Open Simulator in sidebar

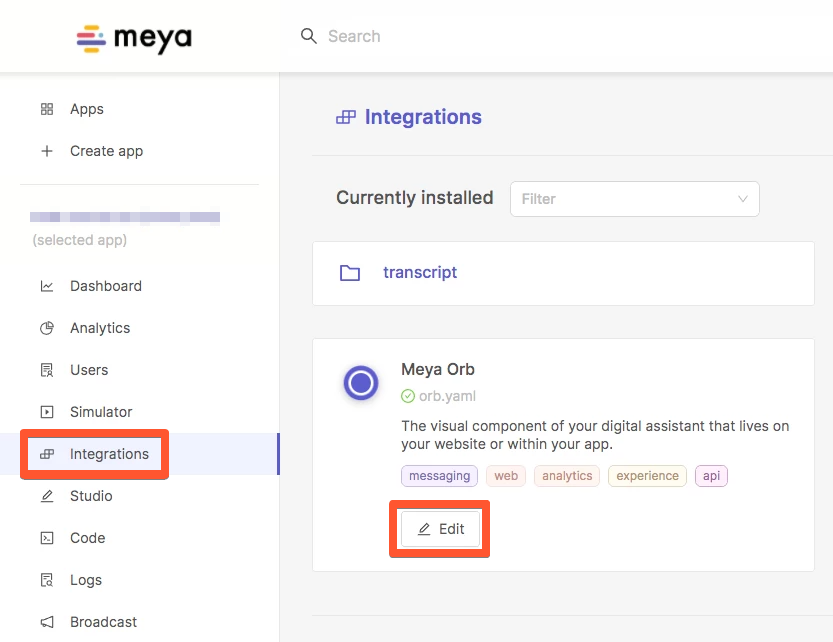coord(101,412)
